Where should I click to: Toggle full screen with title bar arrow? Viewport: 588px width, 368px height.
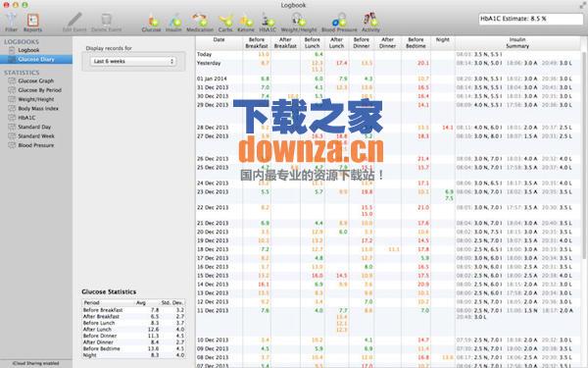[582, 5]
